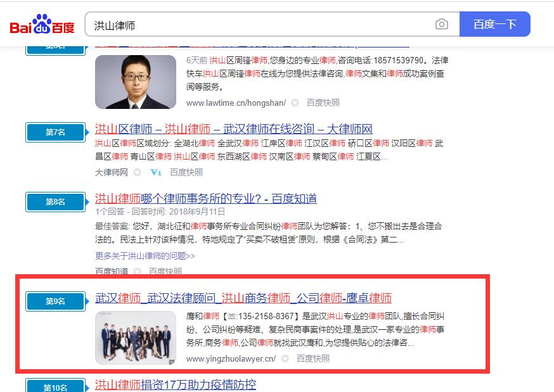The image size is (554, 392).
Task: Open the 捐资17万助力疫情防控 result link
Action: [175, 384]
